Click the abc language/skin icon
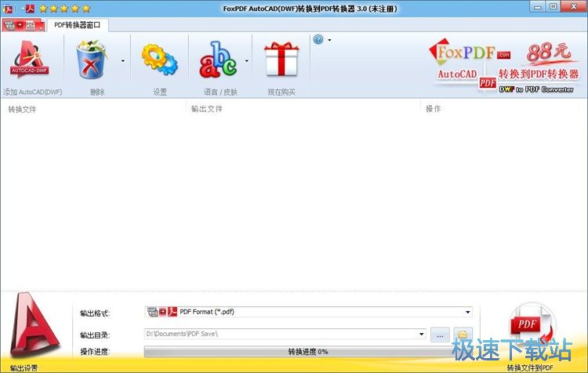The width and height of the screenshot is (588, 373). 218,60
